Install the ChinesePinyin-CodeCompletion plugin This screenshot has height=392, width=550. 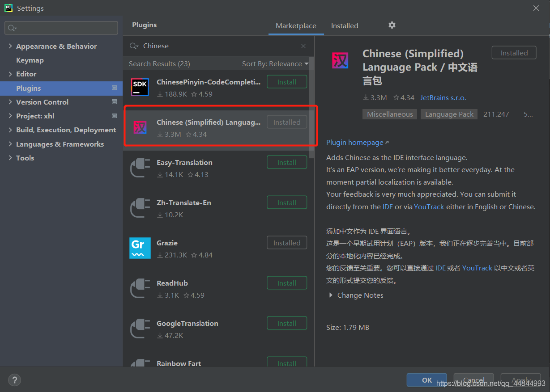[287, 82]
